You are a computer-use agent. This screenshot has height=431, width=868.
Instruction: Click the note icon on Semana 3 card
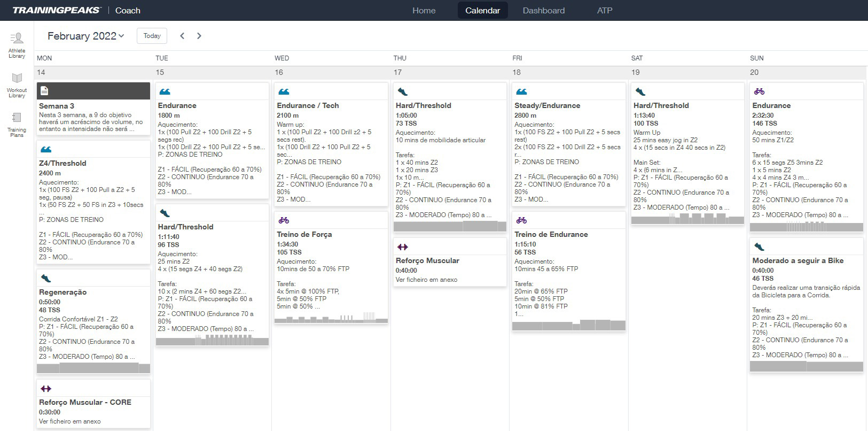[x=44, y=91]
